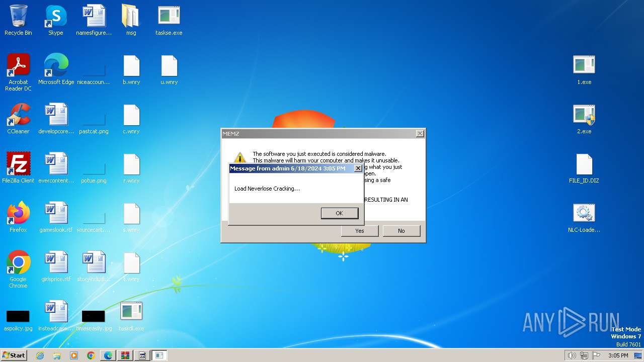Viewport: 644px width, 362px height.
Task: Select the b.wnry file
Action: (131, 69)
